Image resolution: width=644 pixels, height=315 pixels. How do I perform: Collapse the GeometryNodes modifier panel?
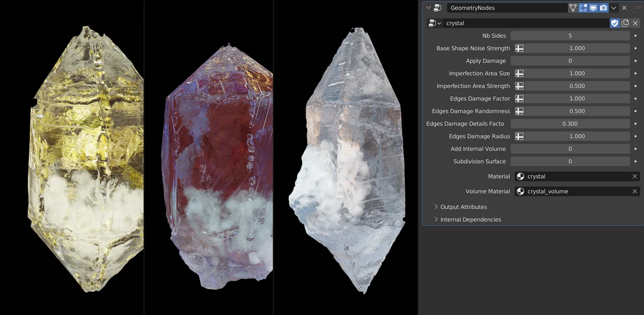click(x=428, y=8)
